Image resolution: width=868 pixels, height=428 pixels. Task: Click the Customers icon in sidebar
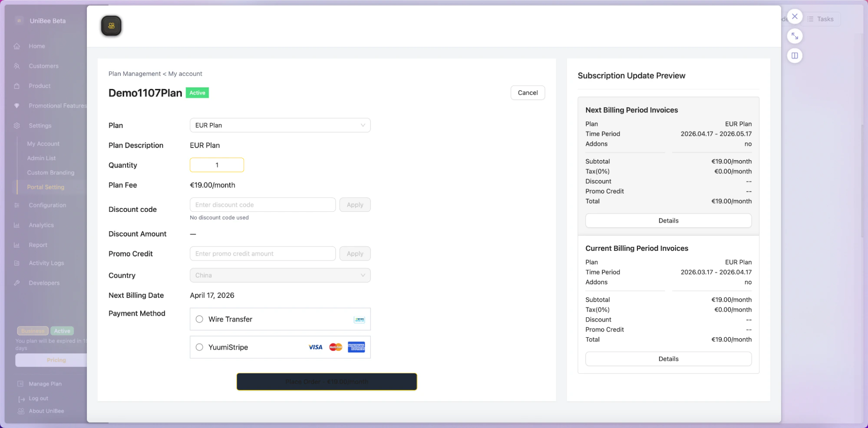point(17,66)
